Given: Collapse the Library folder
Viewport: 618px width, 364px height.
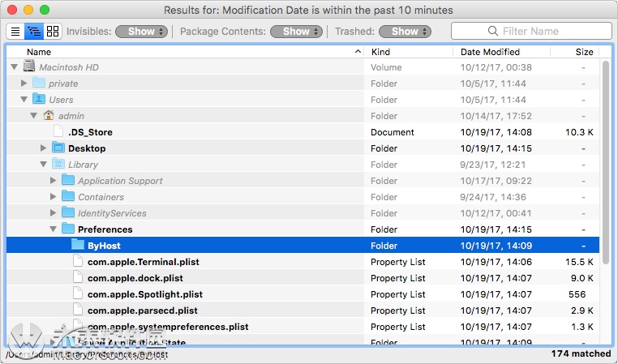Looking at the screenshot, I should tap(43, 165).
